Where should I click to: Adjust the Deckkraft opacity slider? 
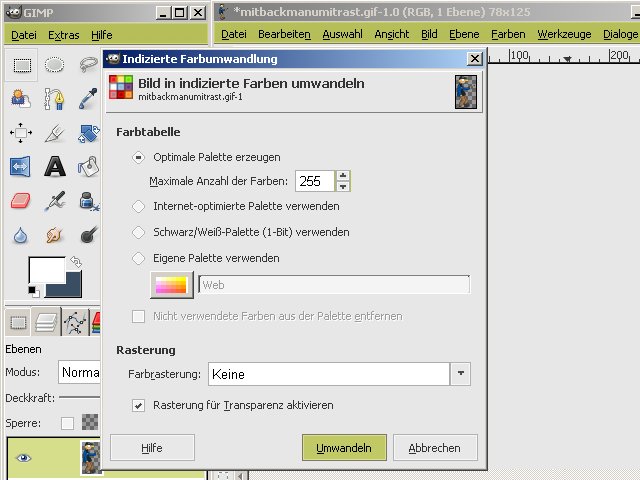pyautogui.click(x=79, y=397)
